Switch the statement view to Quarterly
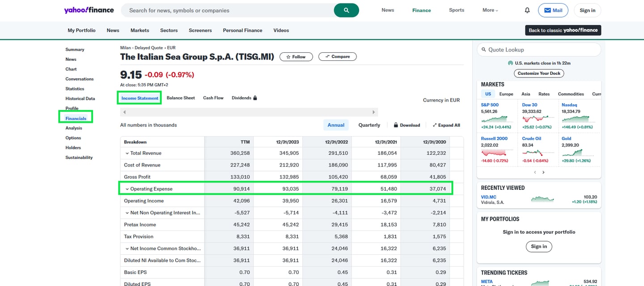This screenshot has width=644, height=286. (x=369, y=125)
